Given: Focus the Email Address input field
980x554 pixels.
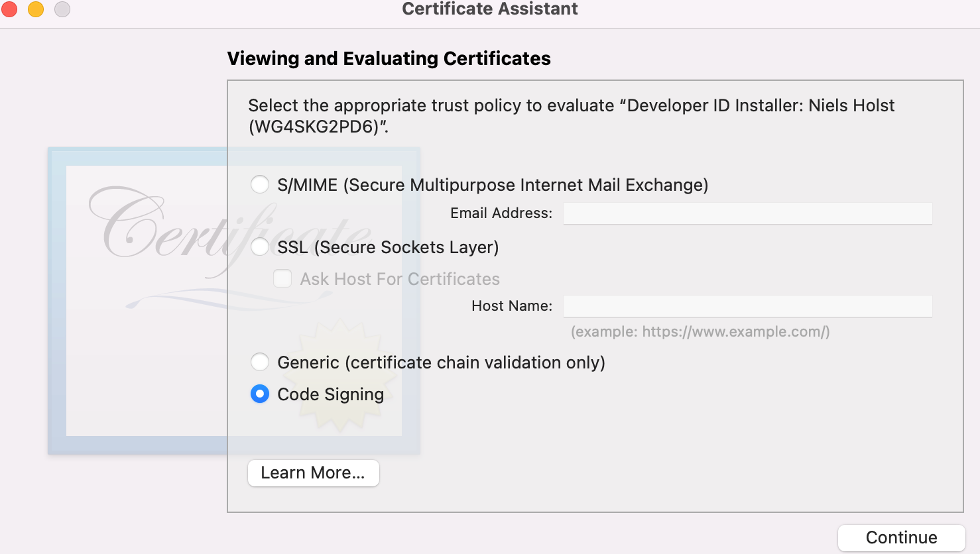Looking at the screenshot, I should pyautogui.click(x=748, y=213).
